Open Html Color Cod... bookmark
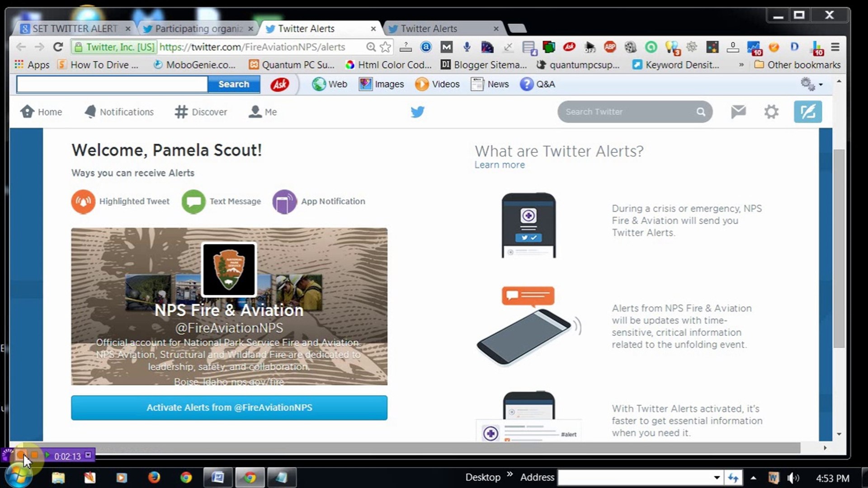 389,65
